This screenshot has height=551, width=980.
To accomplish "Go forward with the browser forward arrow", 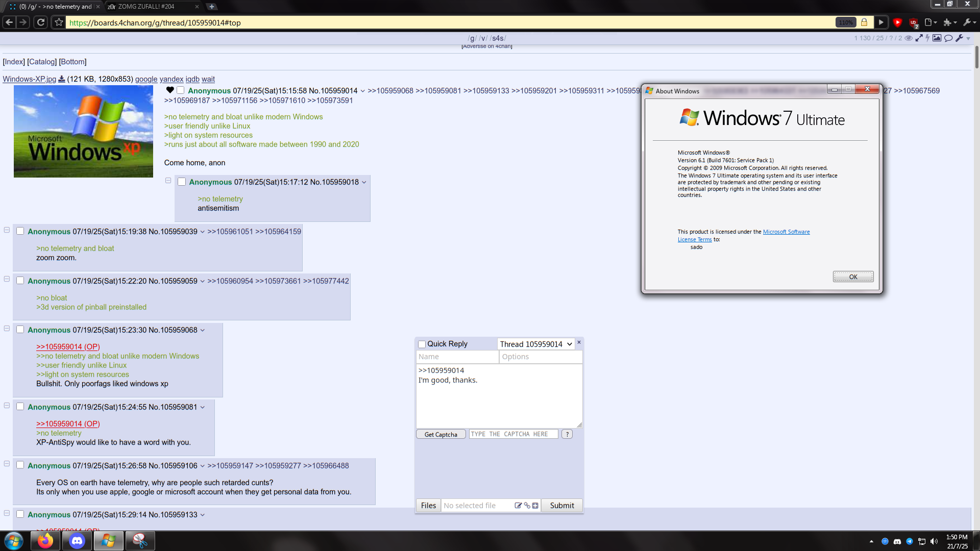I will (x=23, y=22).
